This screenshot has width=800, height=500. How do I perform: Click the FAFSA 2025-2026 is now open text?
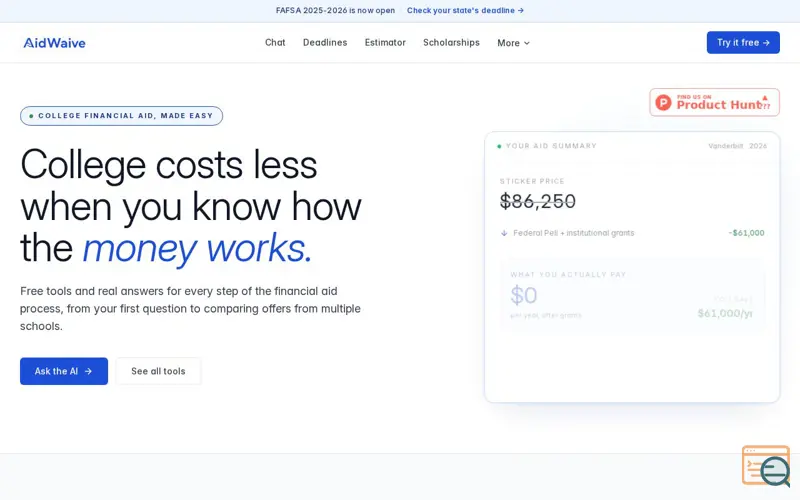[335, 10]
